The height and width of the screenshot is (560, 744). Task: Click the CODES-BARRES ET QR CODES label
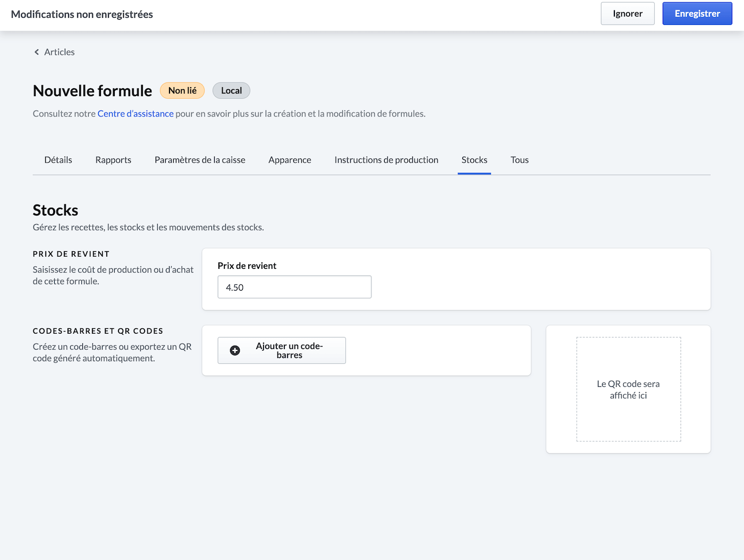tap(98, 331)
